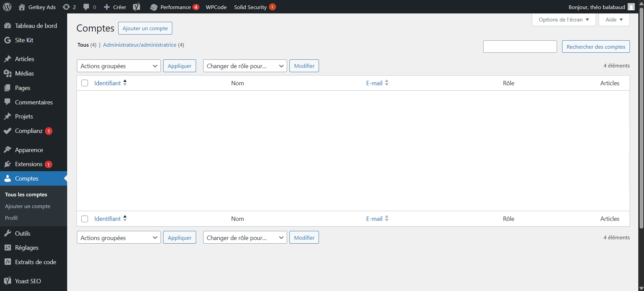This screenshot has height=291, width=644.
Task: Click the Outils wrench icon
Action: coord(7,233)
